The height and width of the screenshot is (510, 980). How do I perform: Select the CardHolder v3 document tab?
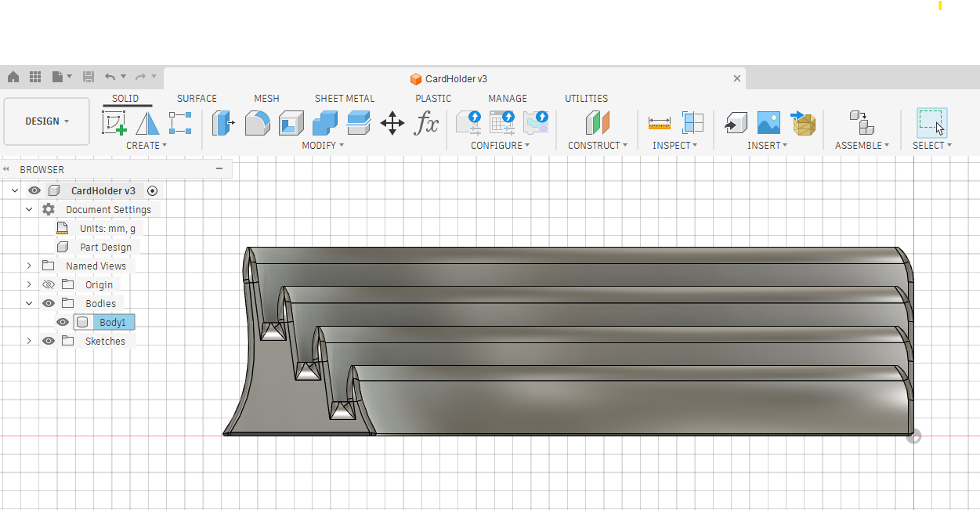454,78
